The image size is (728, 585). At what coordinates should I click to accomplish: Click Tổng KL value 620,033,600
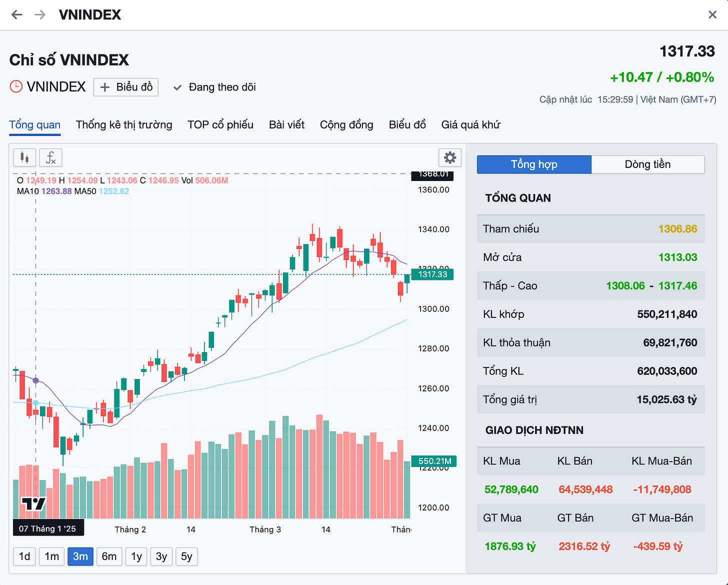coord(667,371)
